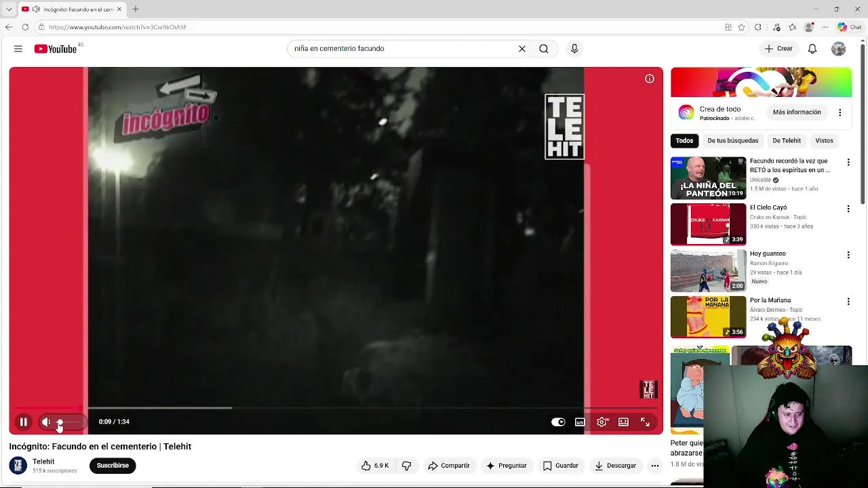
Task: Open Copilot Chat sidebar
Action: click(x=850, y=27)
